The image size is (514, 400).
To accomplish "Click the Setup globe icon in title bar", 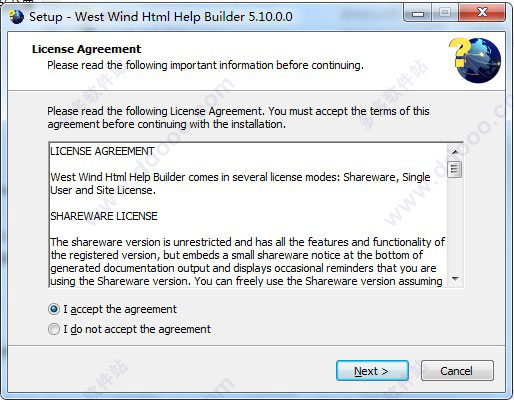I will coord(16,17).
